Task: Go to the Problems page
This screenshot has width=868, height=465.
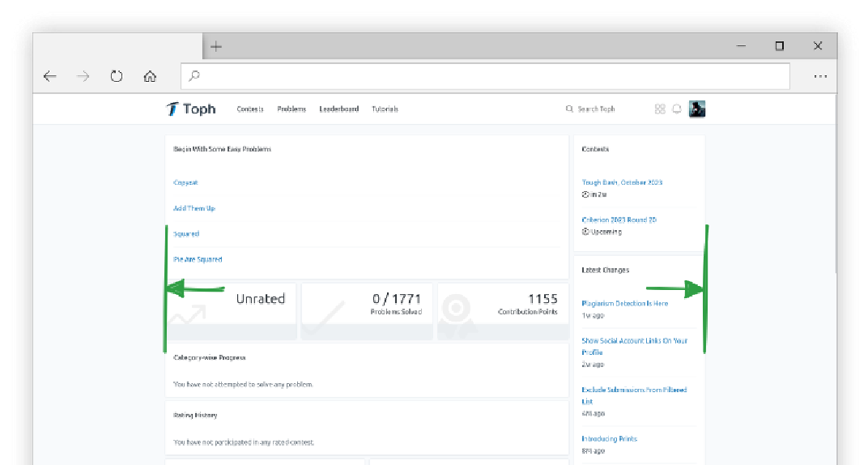Action: click(x=291, y=109)
